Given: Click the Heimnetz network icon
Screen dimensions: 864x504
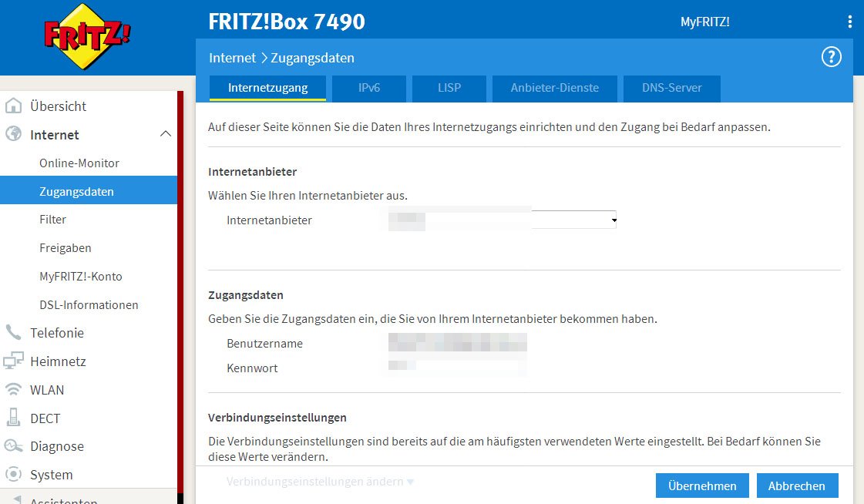Looking at the screenshot, I should click(13, 361).
